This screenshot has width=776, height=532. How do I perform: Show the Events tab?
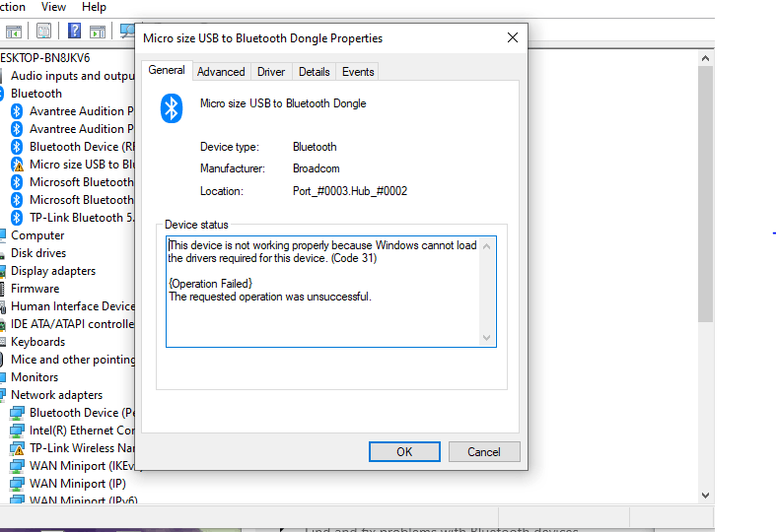[x=358, y=72]
